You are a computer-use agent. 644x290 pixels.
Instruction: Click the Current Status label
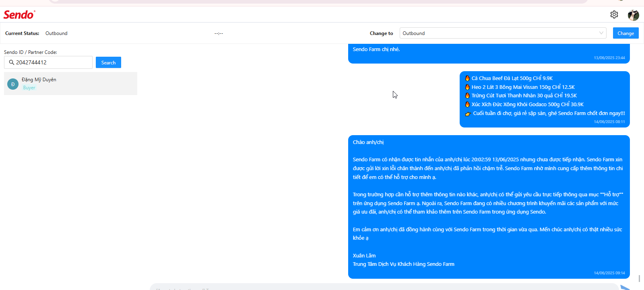tap(22, 33)
